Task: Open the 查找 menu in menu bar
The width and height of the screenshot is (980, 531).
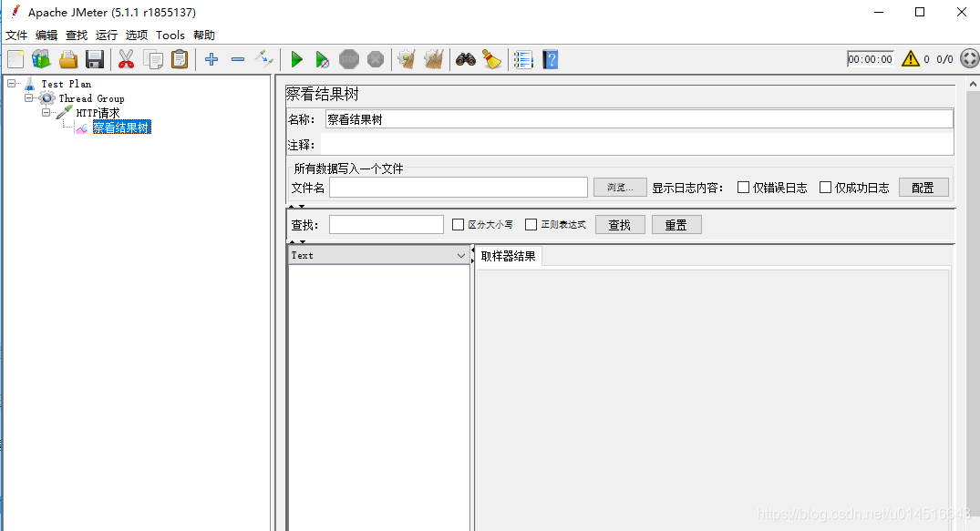Action: click(x=77, y=35)
